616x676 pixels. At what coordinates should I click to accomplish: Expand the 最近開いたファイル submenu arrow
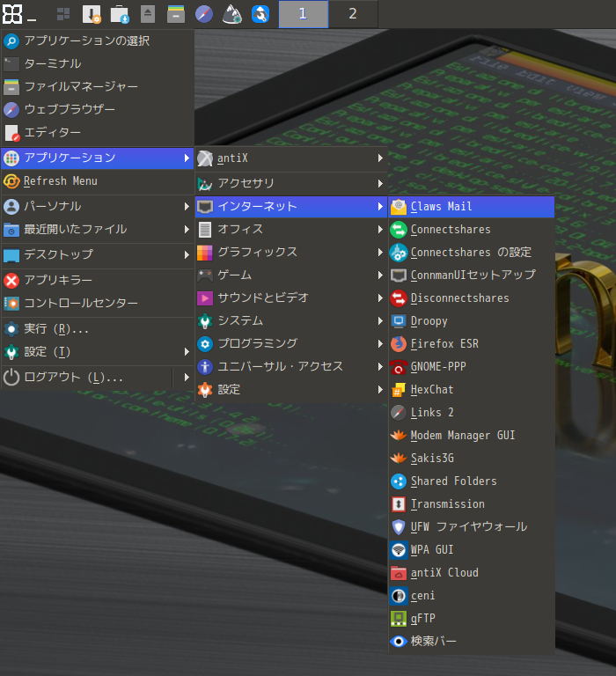tap(187, 230)
